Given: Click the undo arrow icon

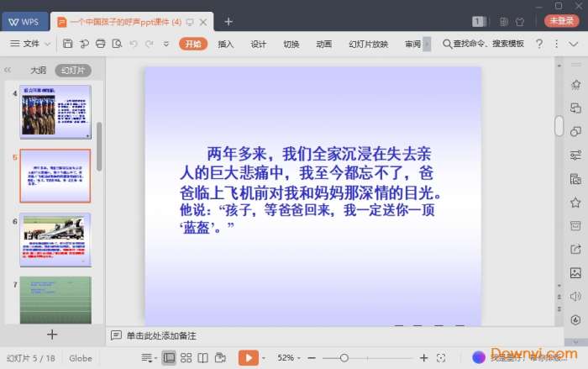Looking at the screenshot, I should (134, 44).
